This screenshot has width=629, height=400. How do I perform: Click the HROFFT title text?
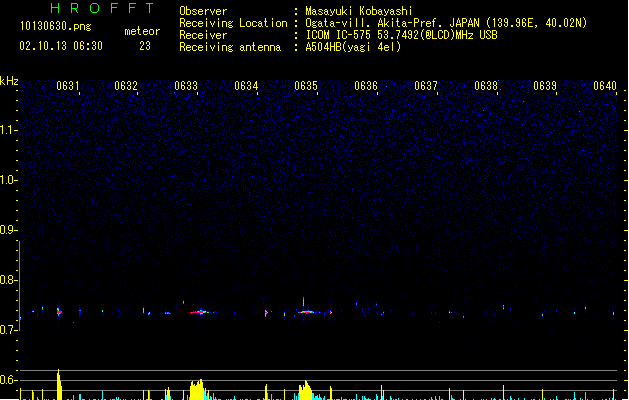click(x=102, y=8)
